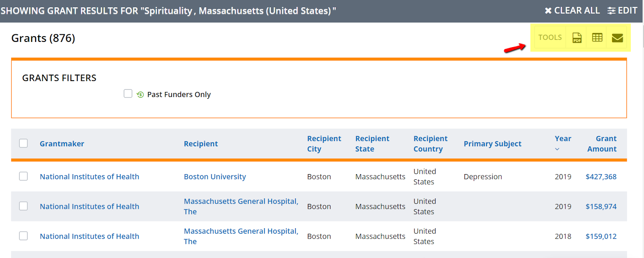Screen dimensions: 644x258
Task: Select the Boston University grant row checkbox
Action: pos(24,177)
